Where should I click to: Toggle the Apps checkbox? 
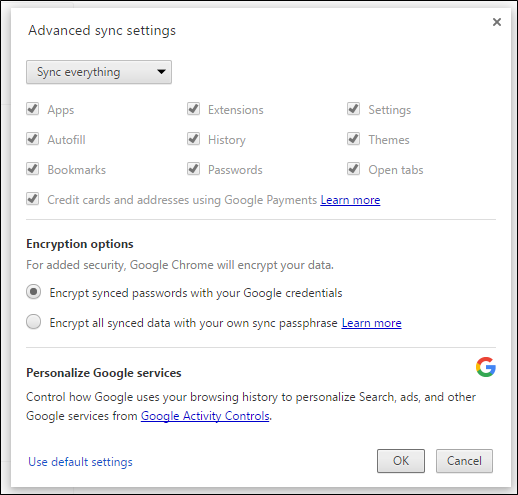click(x=33, y=109)
